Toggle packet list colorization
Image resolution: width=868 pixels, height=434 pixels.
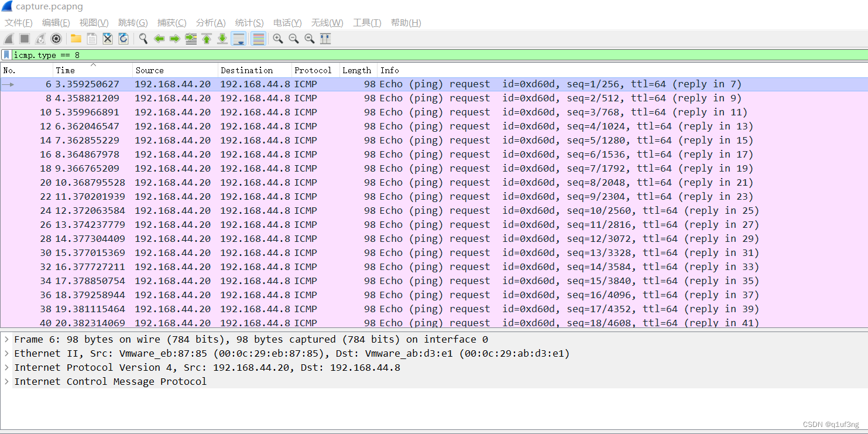(258, 39)
